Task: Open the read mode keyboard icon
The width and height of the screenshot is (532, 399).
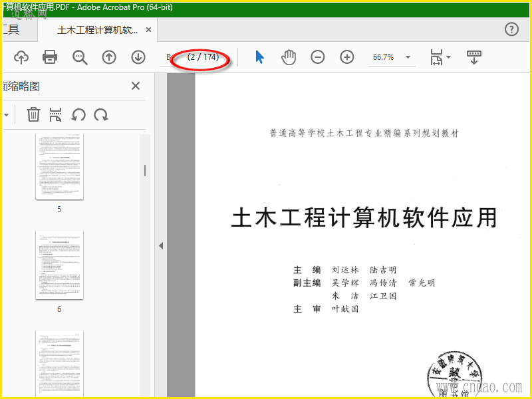Action: (473, 57)
